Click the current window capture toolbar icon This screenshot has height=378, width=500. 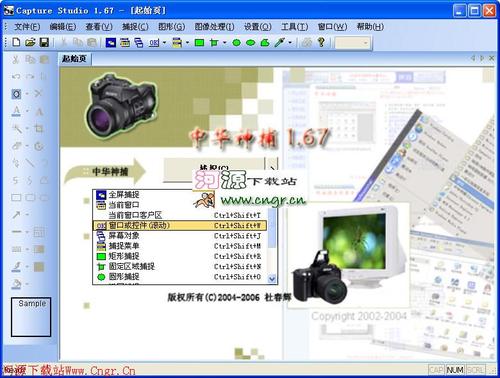point(125,42)
